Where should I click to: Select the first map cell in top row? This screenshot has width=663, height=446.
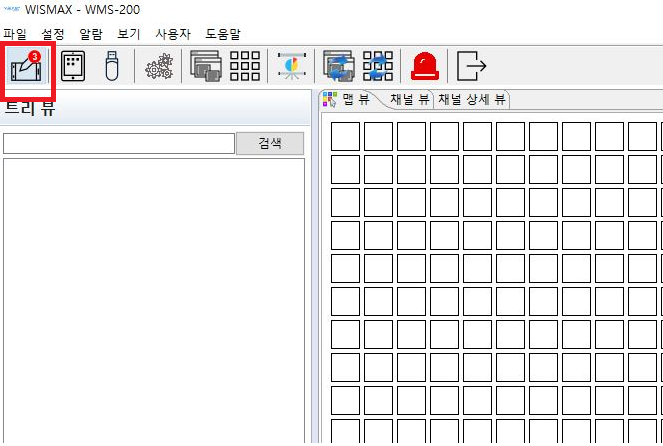345,136
